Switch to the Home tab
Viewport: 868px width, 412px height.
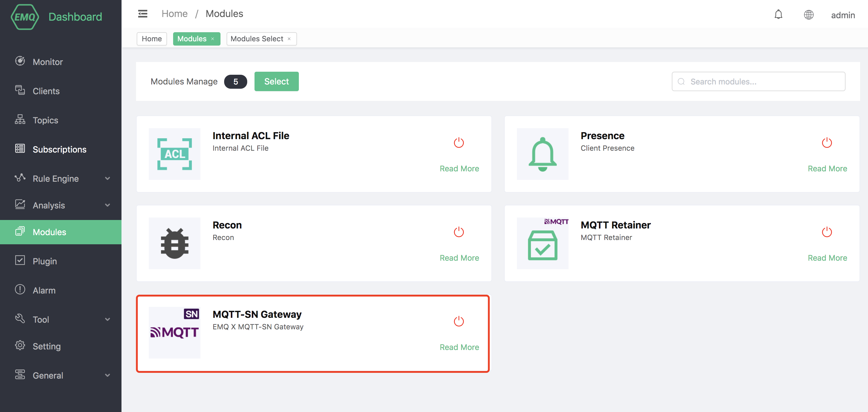tap(152, 39)
